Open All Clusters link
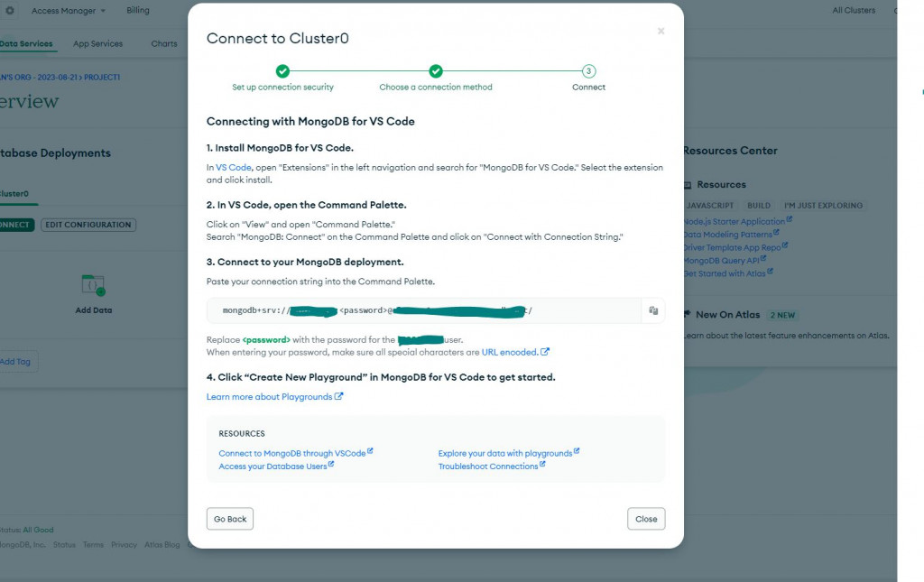Image resolution: width=924 pixels, height=582 pixels. point(854,10)
